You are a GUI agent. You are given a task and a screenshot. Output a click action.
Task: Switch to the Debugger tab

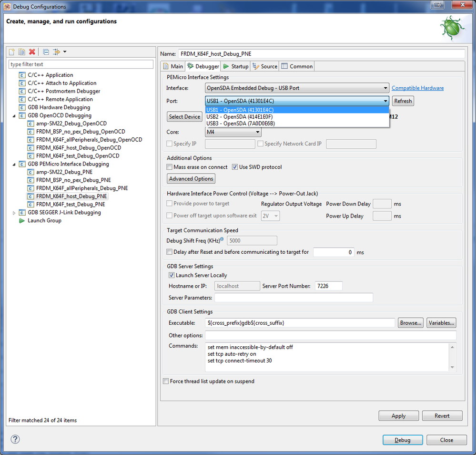[x=203, y=66]
